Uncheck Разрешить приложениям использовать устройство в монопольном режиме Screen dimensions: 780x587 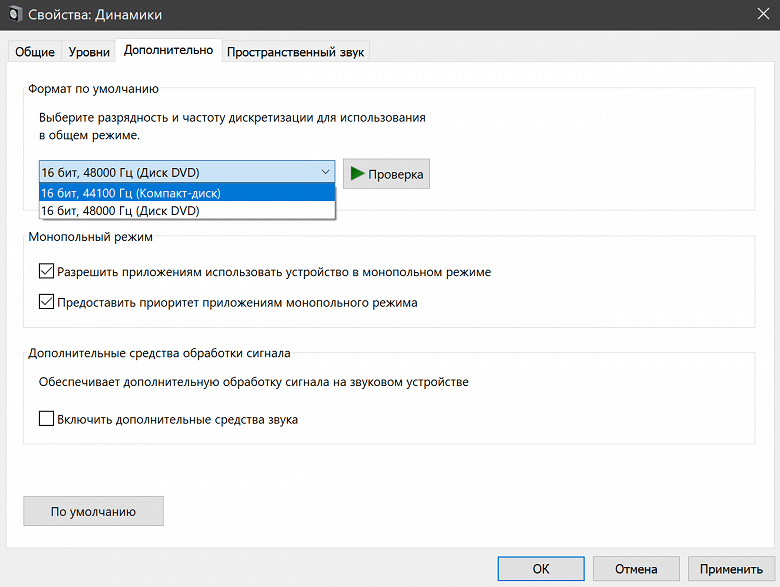(46, 271)
